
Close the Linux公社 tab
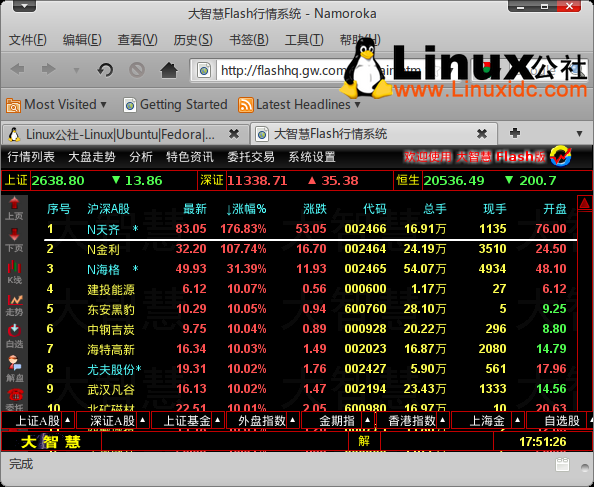click(x=234, y=134)
